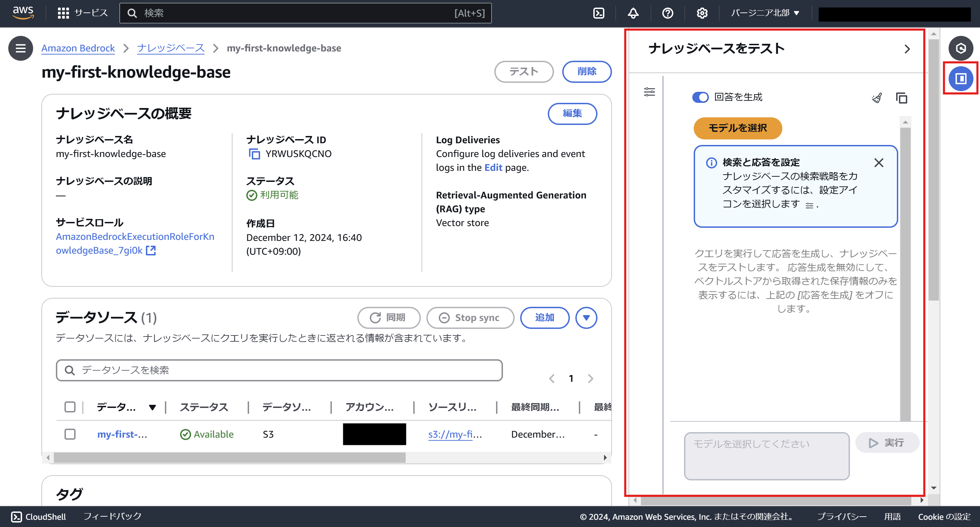Click the AWS services grid icon
This screenshot has width=980, height=527.
tap(63, 13)
